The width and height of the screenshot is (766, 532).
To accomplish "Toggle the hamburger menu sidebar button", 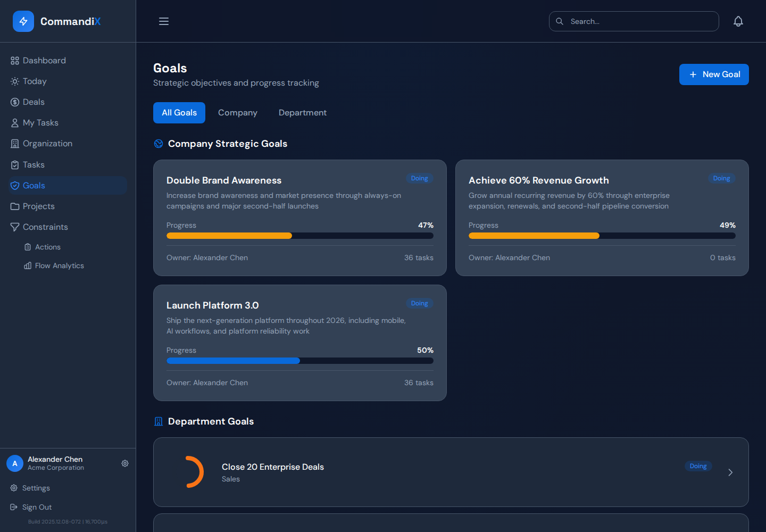I will point(164,21).
